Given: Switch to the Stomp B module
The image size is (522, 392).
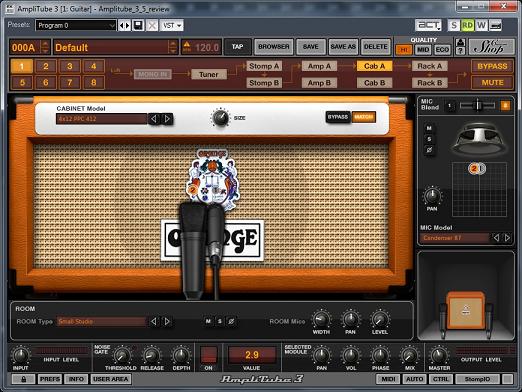Looking at the screenshot, I should 264,83.
